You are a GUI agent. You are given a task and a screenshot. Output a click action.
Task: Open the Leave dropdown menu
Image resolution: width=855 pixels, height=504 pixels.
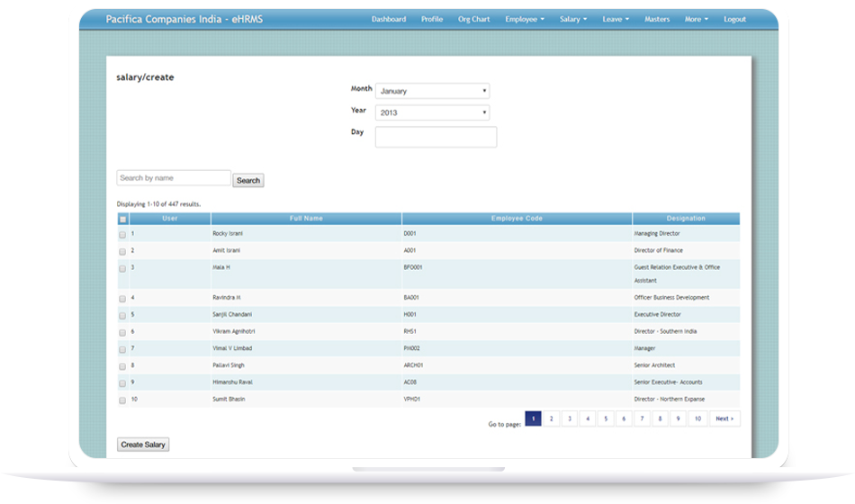(616, 19)
